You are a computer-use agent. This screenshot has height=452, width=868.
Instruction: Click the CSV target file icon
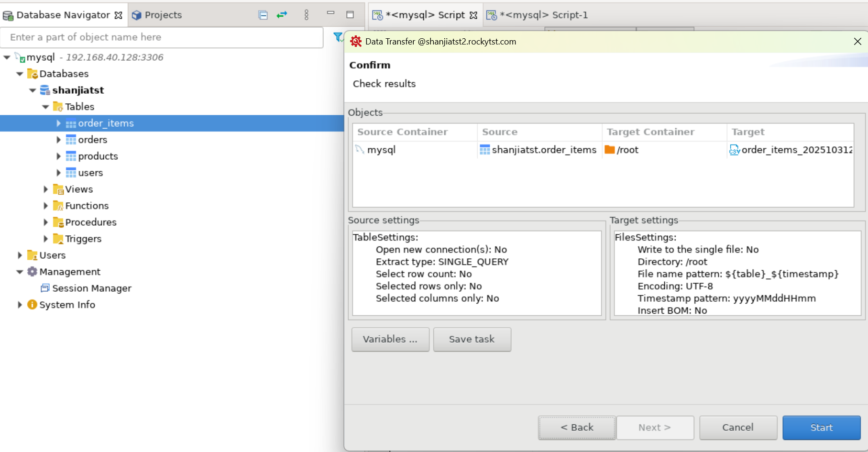734,150
